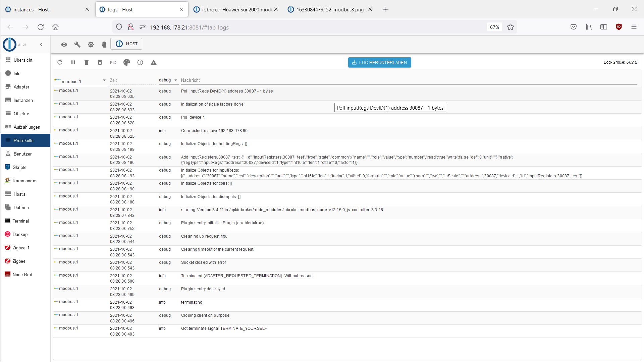Click the 'Socket closed with error' message
The image size is (644, 362).
(204, 262)
